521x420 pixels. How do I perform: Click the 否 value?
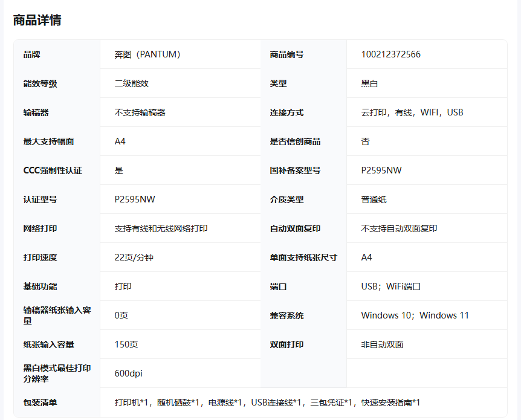point(365,141)
